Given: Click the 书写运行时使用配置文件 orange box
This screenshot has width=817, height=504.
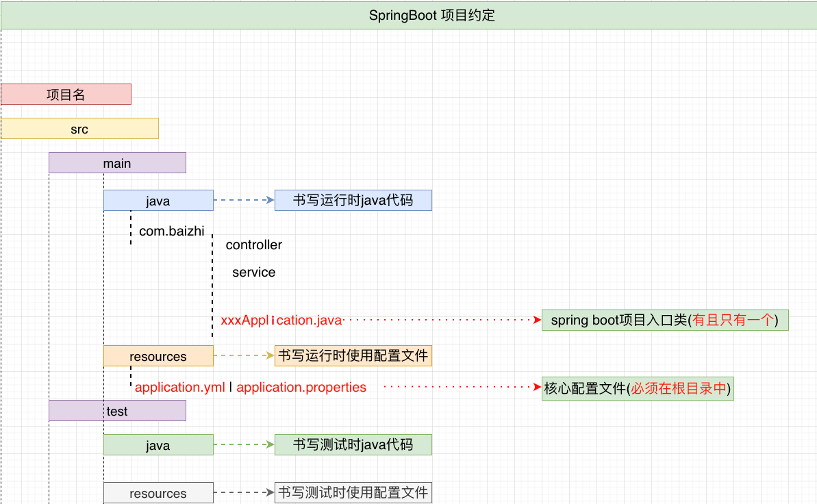Looking at the screenshot, I should 351,355.
